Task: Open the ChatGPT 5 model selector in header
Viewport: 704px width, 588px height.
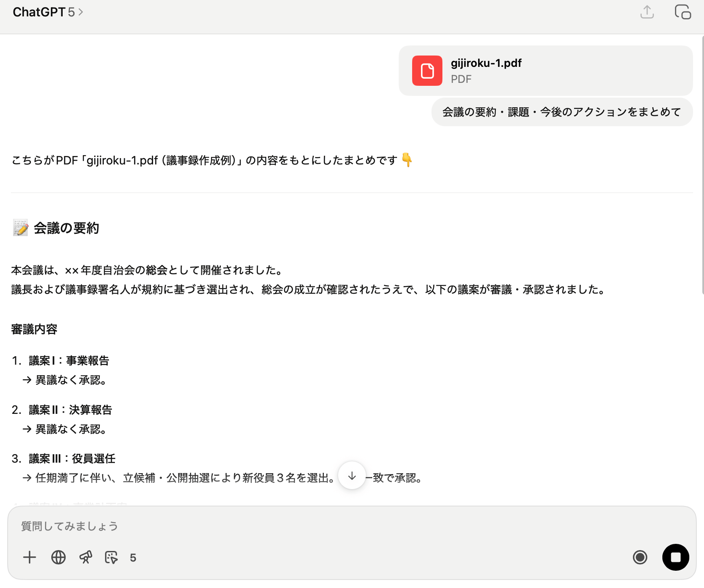Action: (x=48, y=12)
